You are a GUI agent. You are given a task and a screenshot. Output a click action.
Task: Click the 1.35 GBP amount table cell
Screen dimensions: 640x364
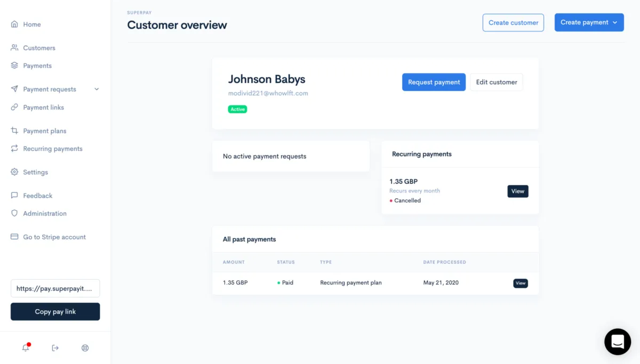click(x=235, y=283)
